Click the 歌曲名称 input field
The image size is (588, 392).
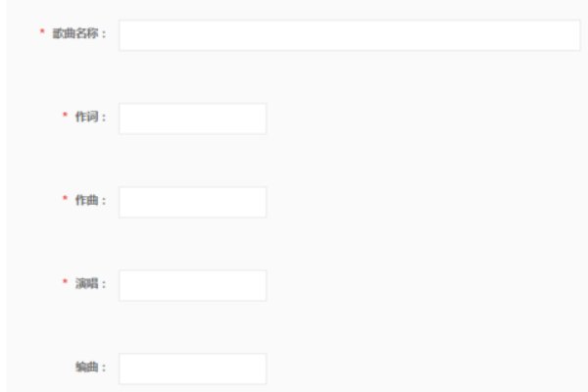tap(349, 35)
